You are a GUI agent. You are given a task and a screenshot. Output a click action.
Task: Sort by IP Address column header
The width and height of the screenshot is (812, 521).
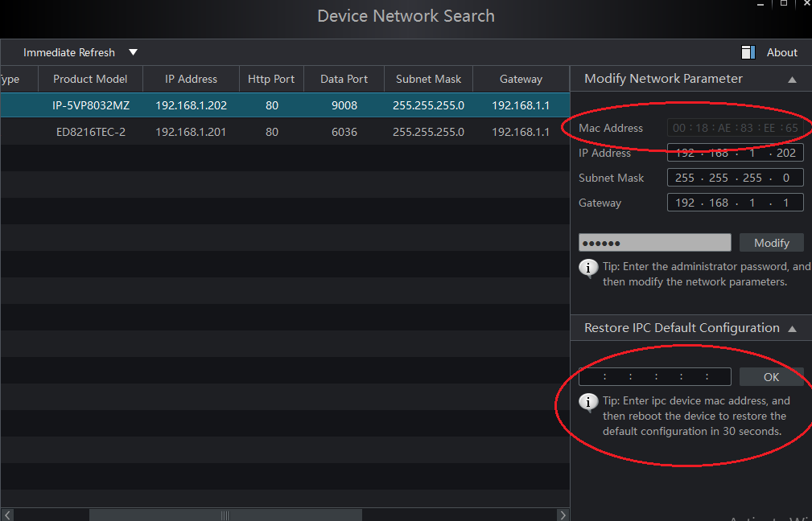point(191,79)
